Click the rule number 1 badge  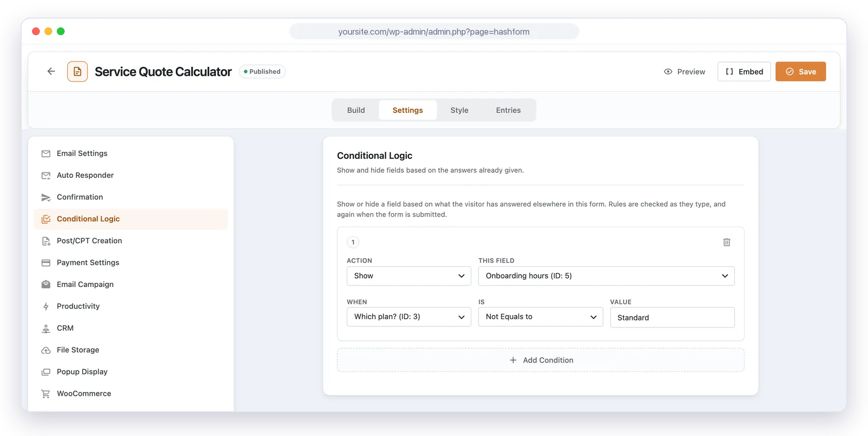pos(353,242)
